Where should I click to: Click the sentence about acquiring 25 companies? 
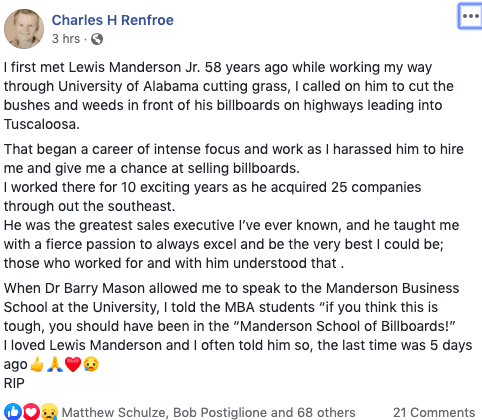point(212,197)
